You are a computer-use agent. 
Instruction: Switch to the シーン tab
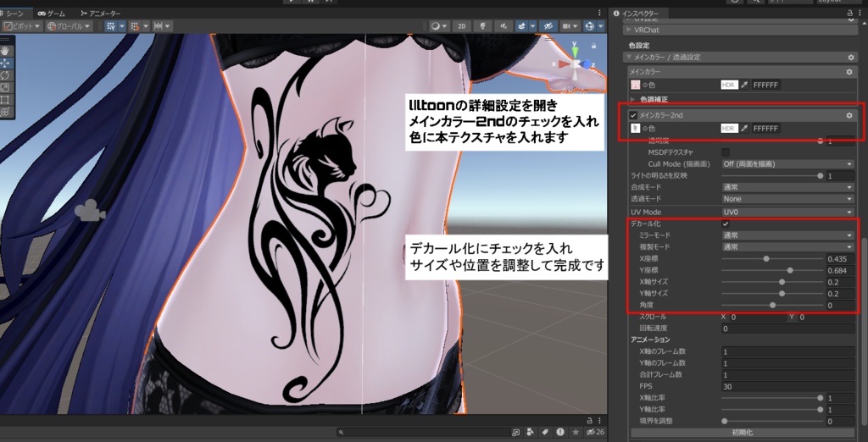coord(15,14)
